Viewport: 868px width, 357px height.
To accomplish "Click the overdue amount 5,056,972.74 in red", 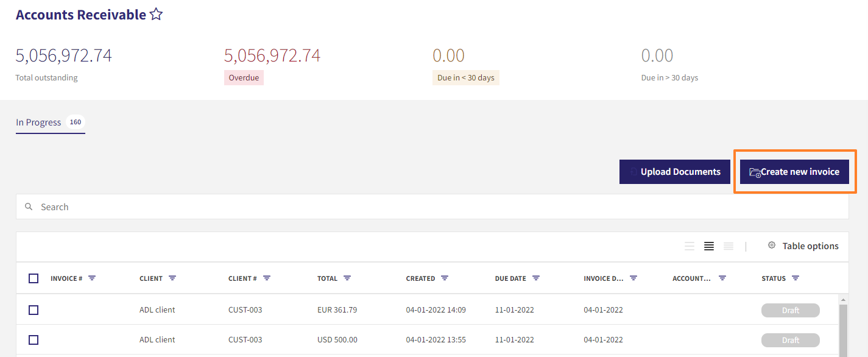I will 272,55.
